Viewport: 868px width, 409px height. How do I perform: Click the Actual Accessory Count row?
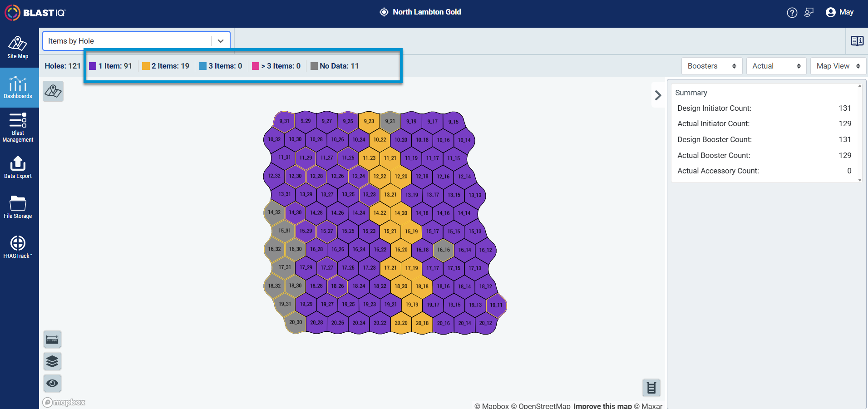pyautogui.click(x=764, y=171)
